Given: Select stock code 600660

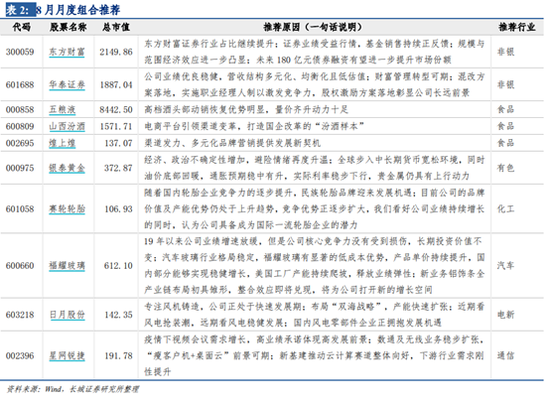Looking at the screenshot, I should (20, 266).
